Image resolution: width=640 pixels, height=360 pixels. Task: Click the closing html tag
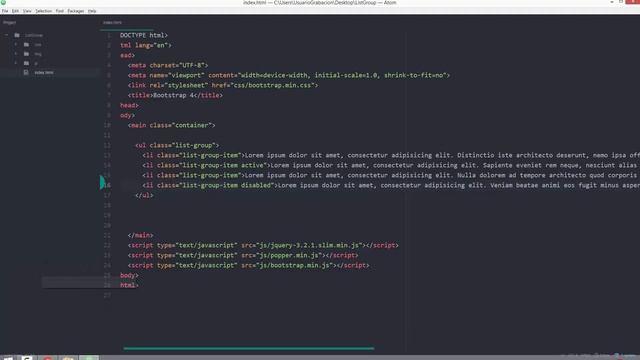[x=129, y=285]
